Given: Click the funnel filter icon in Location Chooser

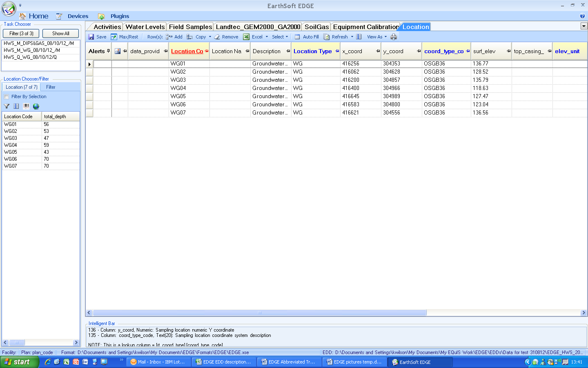Looking at the screenshot, I should (7, 106).
